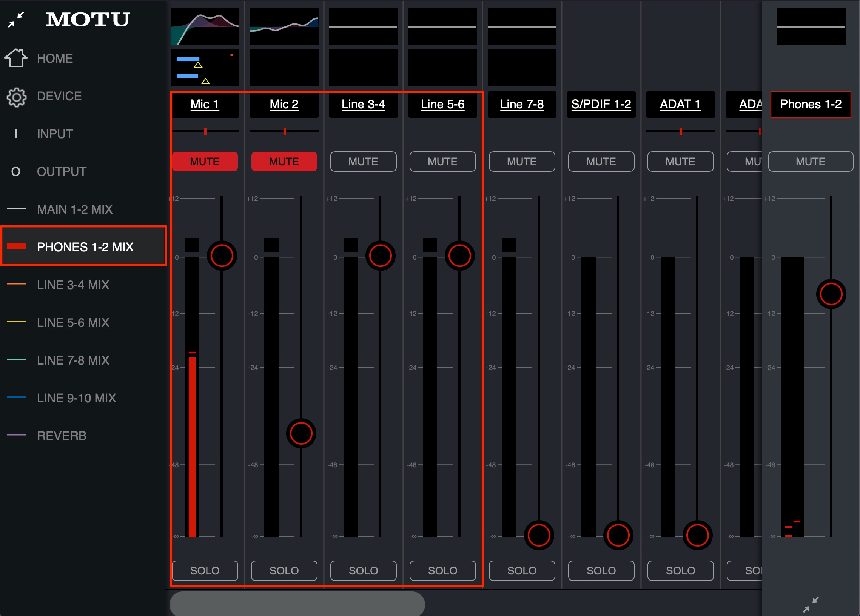Click the expand arrows icon under Phones 1-2 strip
Viewport: 860px width, 616px height.
(x=811, y=604)
